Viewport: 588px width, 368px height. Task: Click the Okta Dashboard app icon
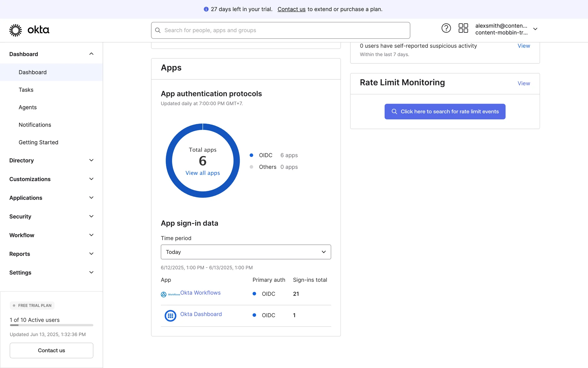pyautogui.click(x=170, y=316)
